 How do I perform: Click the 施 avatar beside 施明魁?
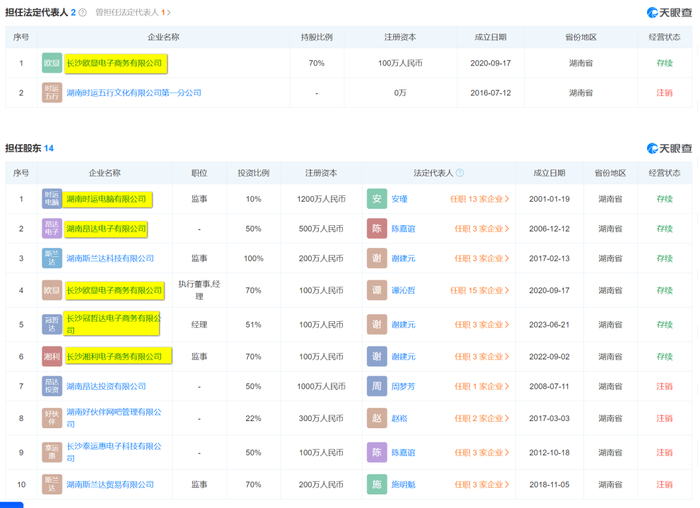pos(376,484)
